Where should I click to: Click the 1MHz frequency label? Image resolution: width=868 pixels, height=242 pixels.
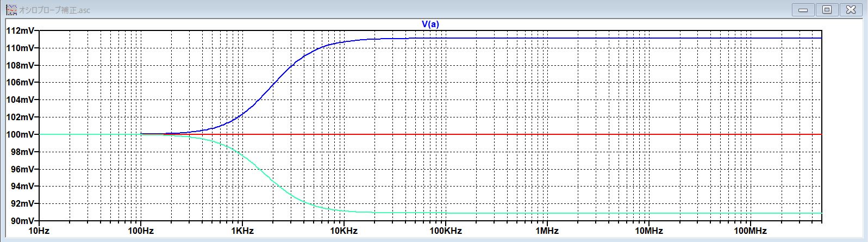(x=547, y=231)
